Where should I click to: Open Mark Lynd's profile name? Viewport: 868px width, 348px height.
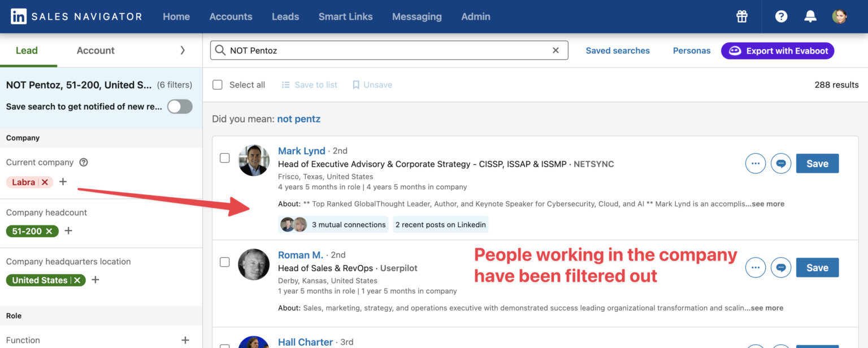301,151
